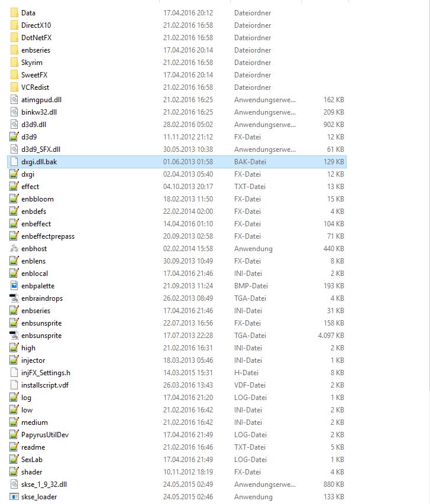Select the enbeffectprepass file name
Image resolution: width=430 pixels, height=504 pixels.
[48, 236]
